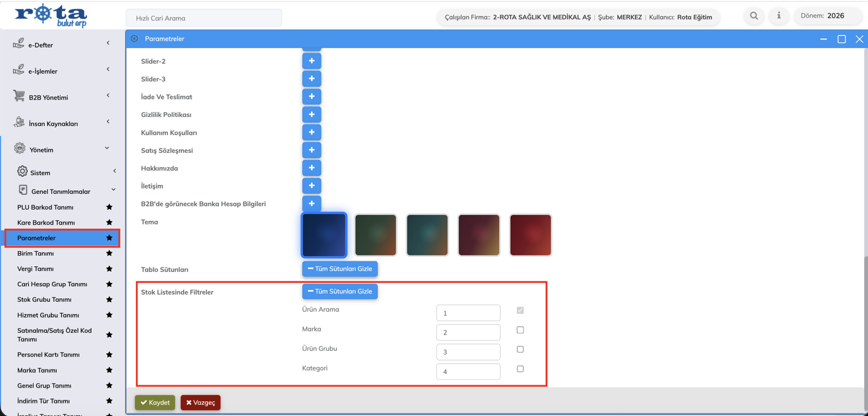
Task: Click the star next to Vergi Tanımı
Action: 109,269
